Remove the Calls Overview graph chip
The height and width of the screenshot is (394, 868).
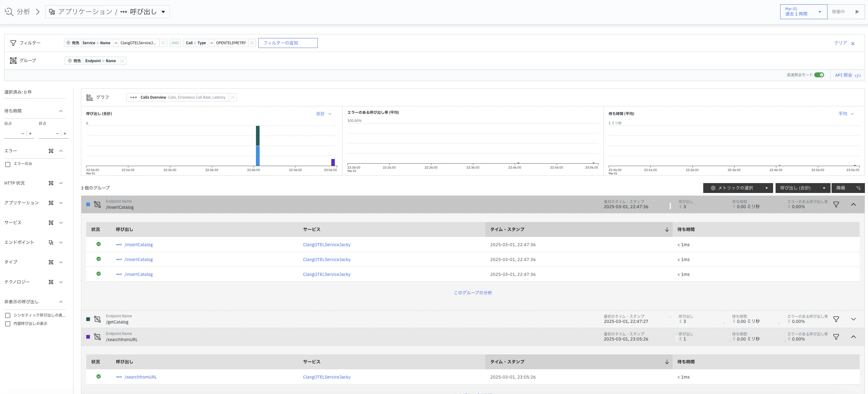click(232, 97)
